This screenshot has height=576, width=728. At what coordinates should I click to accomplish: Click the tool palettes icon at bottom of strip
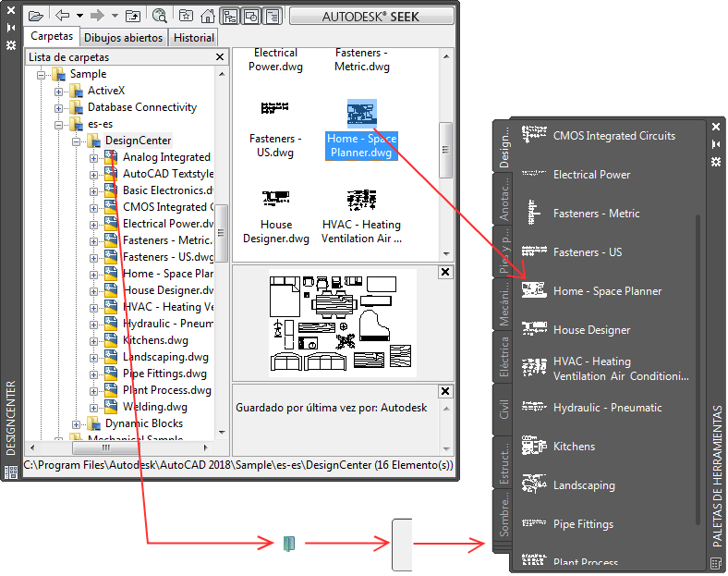click(716, 563)
